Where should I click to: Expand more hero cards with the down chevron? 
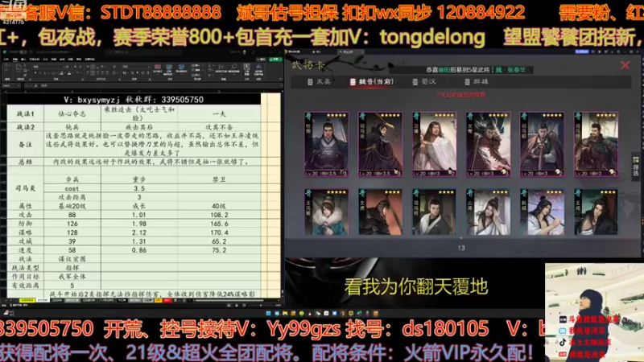(460, 238)
